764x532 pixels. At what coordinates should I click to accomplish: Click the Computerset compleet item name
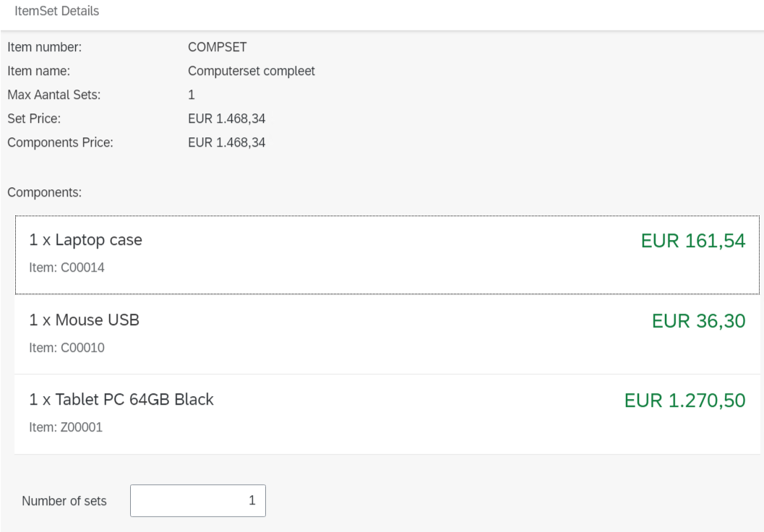(x=251, y=72)
